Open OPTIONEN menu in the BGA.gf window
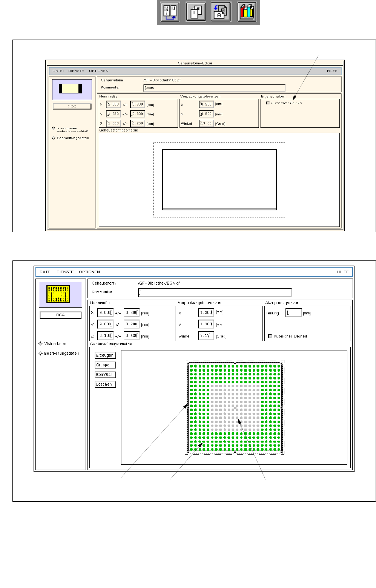 point(89,272)
